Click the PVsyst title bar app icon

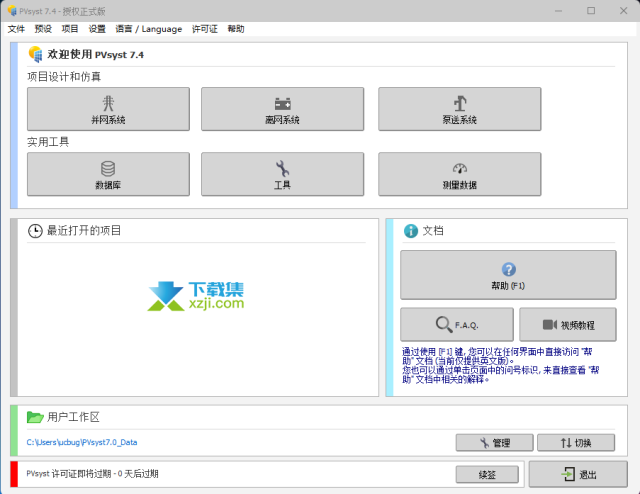click(x=12, y=11)
